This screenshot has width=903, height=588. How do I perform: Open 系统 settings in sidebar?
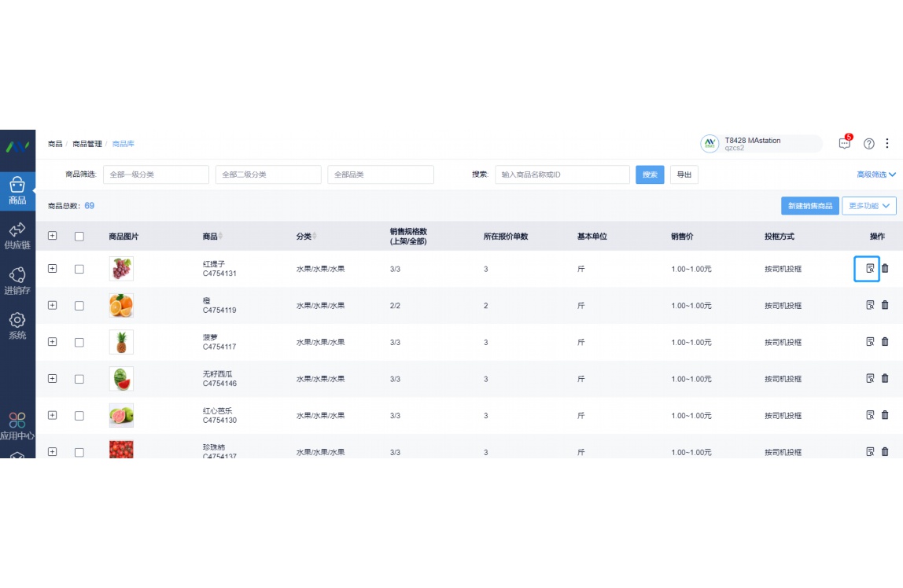pyautogui.click(x=17, y=325)
